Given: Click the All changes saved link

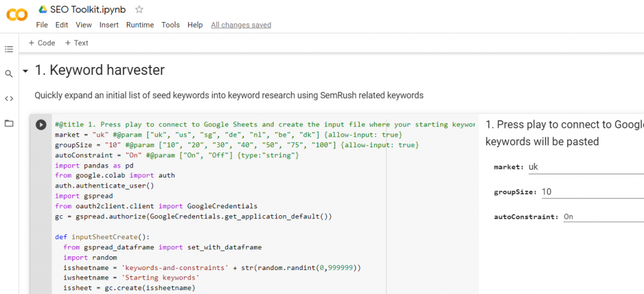Looking at the screenshot, I should (x=241, y=25).
